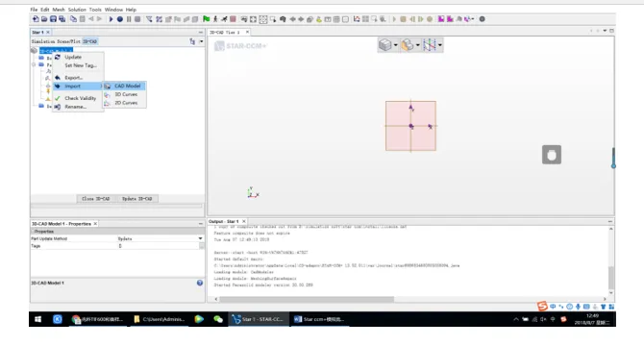Open the part display style dropdown arrow
Image resolution: width=644 pixels, height=346 pixels.
click(418, 45)
